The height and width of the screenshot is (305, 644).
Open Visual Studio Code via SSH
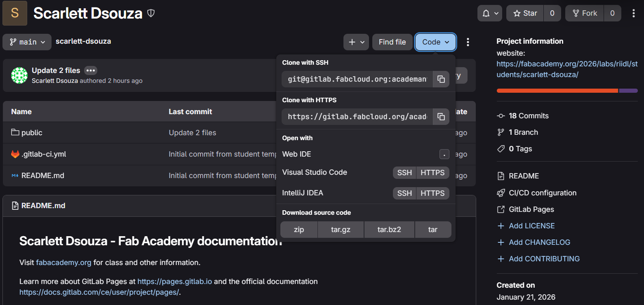tap(404, 173)
